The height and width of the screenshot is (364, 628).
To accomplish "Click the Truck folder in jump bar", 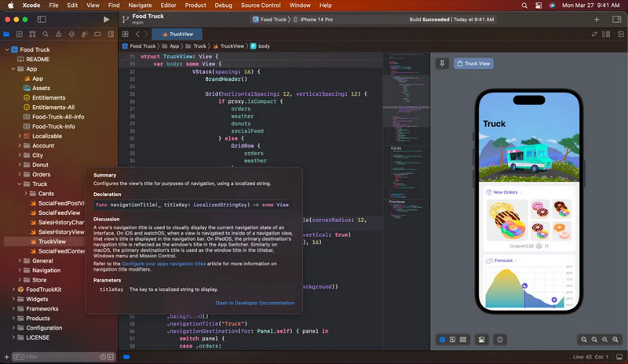I will pos(195,46).
